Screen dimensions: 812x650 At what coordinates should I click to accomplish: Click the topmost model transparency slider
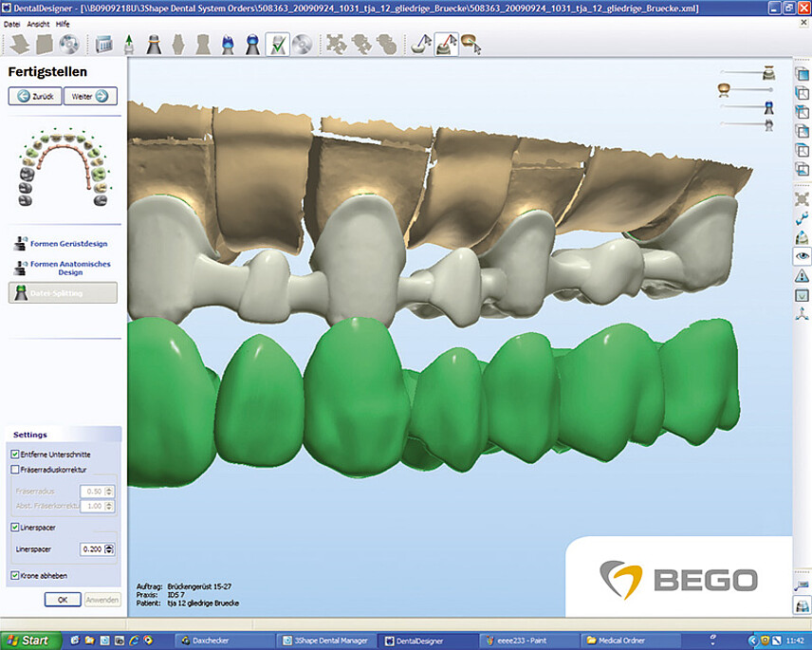tap(745, 71)
